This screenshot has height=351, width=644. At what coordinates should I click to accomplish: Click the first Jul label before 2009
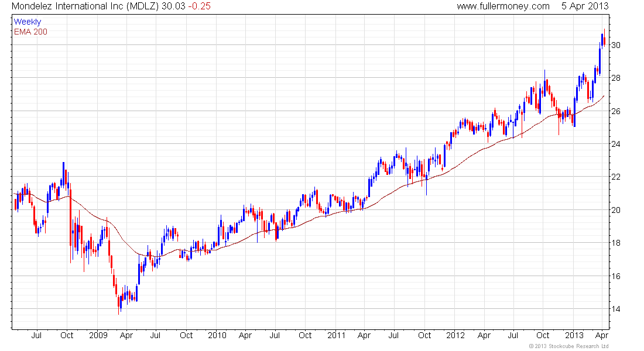tap(36, 335)
